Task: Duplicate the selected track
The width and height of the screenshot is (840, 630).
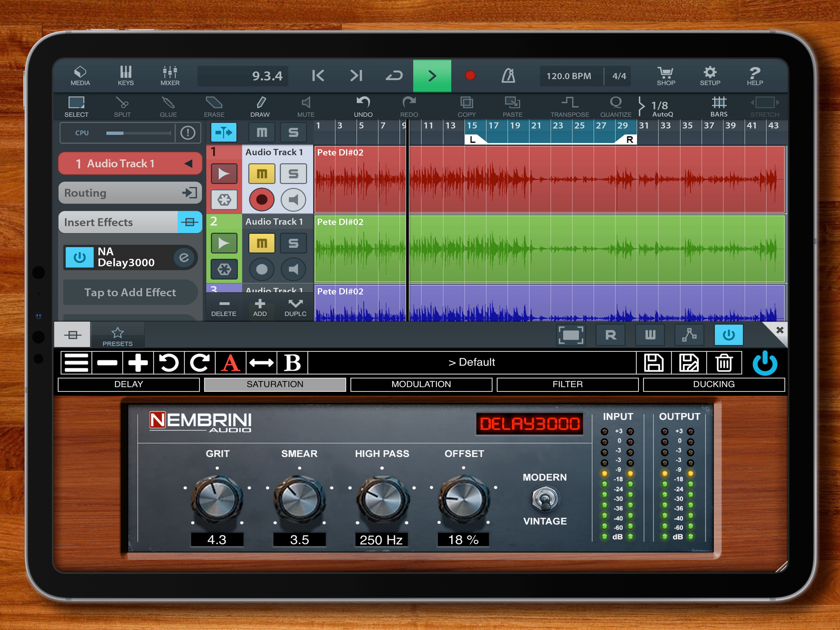Action: [x=295, y=308]
